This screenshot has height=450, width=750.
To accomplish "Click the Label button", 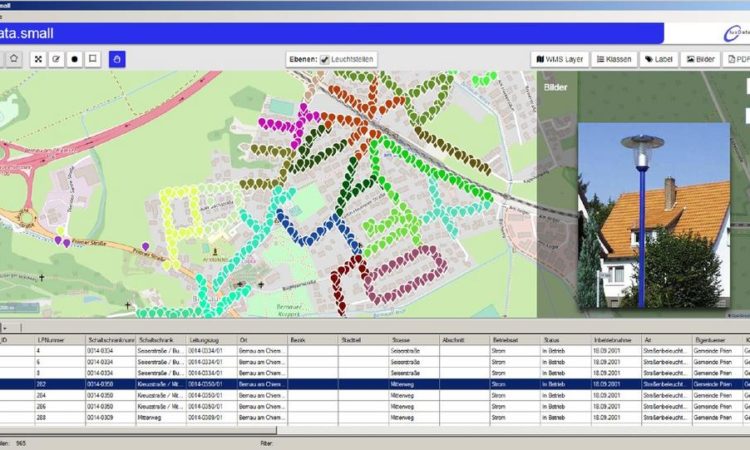I will tap(659, 59).
